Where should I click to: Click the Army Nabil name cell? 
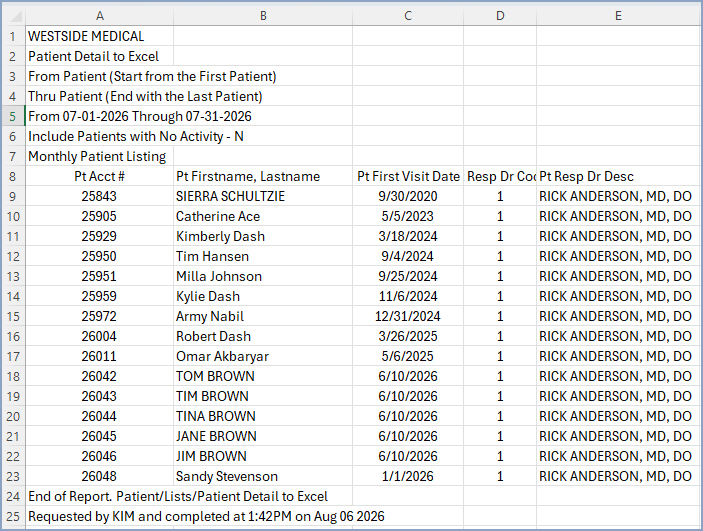point(263,317)
